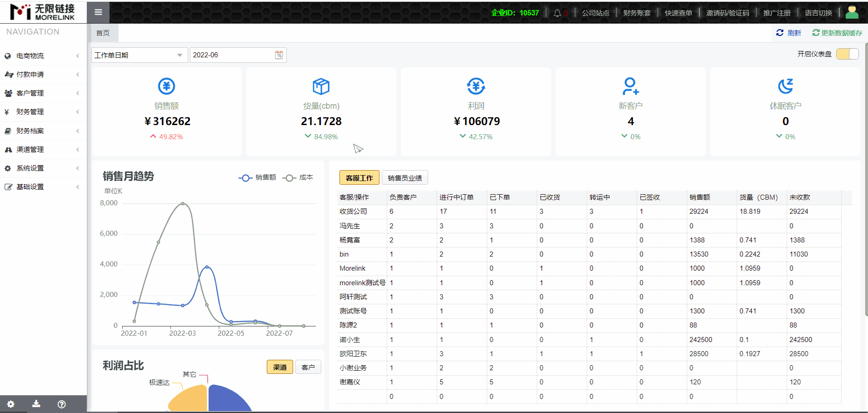Select the 客户 tab in profit chart
This screenshot has width=868, height=413.
(308, 367)
